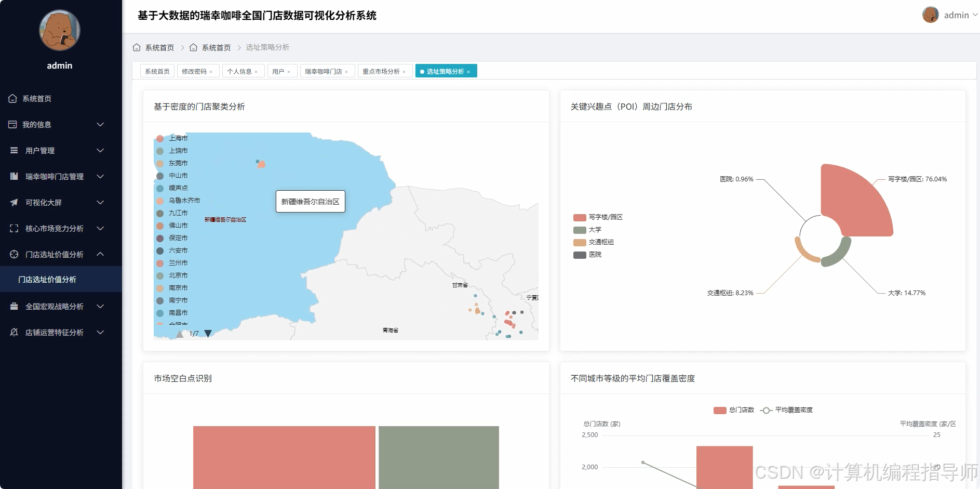
Task: Click the list icon beside 用户管理
Action: coord(14,150)
